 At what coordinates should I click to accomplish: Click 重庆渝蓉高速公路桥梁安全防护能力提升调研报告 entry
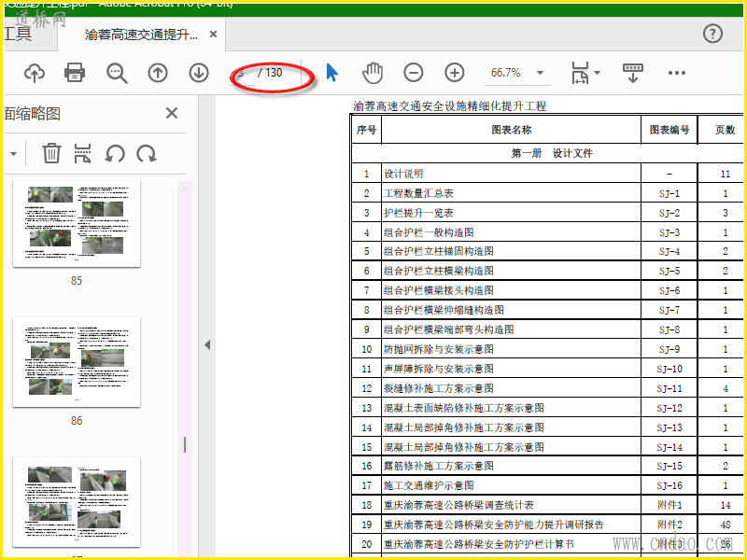pyautogui.click(x=494, y=525)
